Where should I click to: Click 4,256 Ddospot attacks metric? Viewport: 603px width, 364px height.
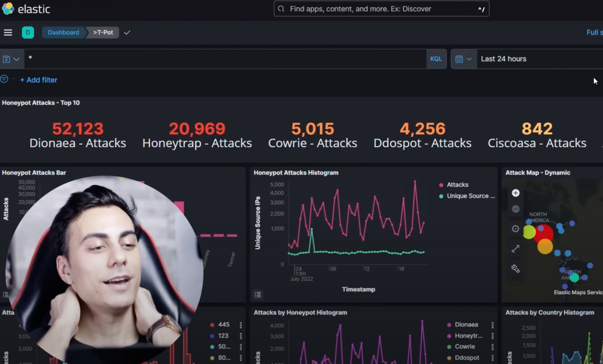click(x=423, y=135)
